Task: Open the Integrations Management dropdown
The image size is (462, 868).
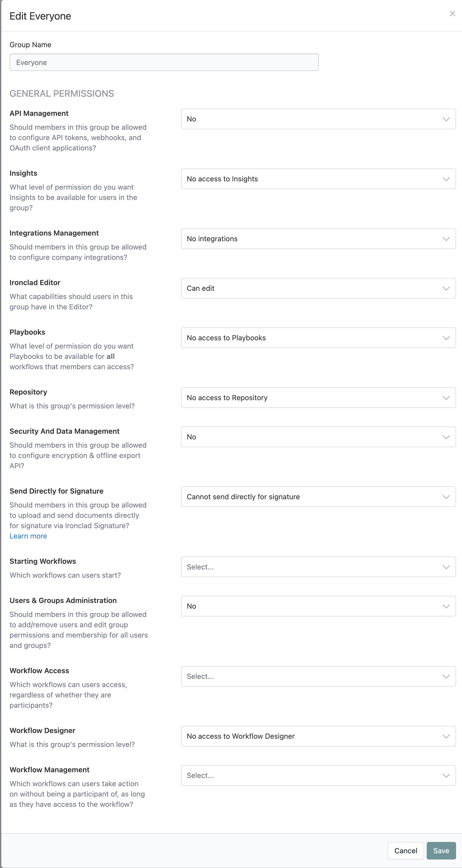Action: [318, 239]
